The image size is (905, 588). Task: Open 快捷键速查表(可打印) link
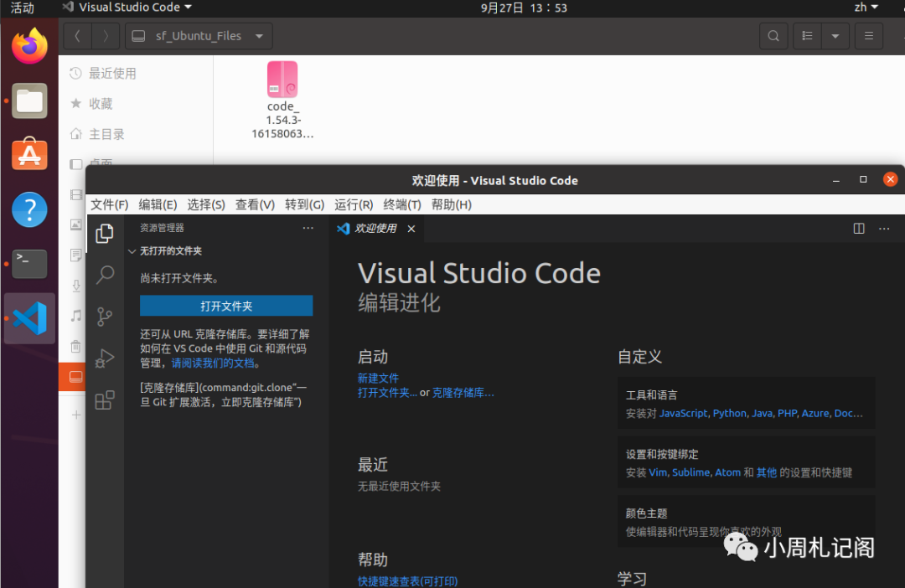pos(407,581)
